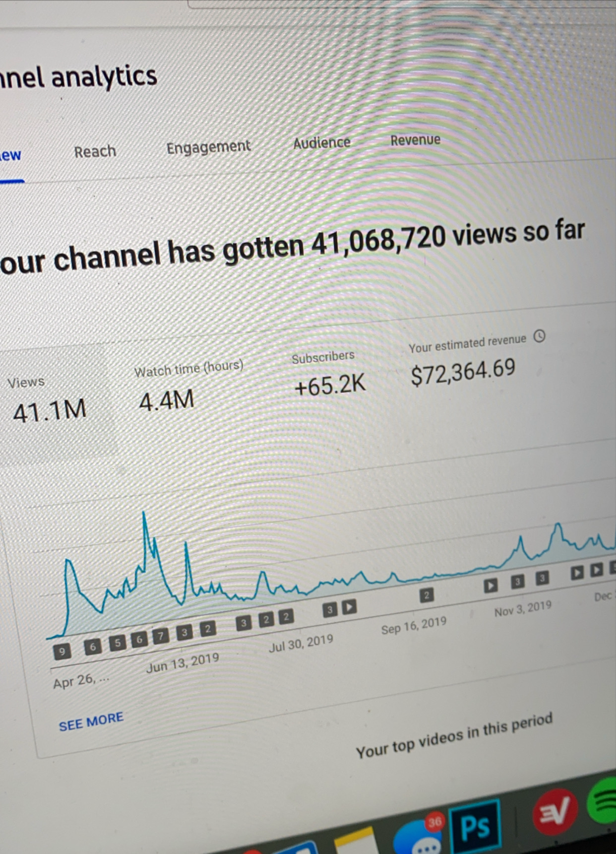Open ExpressVPN from the dock
Screen dimensions: 616x854
pyautogui.click(x=554, y=813)
